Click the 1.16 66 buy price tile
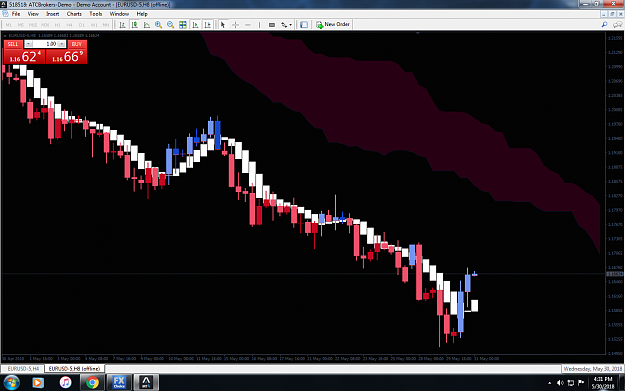Screen dimensions: 625x391 point(66,57)
